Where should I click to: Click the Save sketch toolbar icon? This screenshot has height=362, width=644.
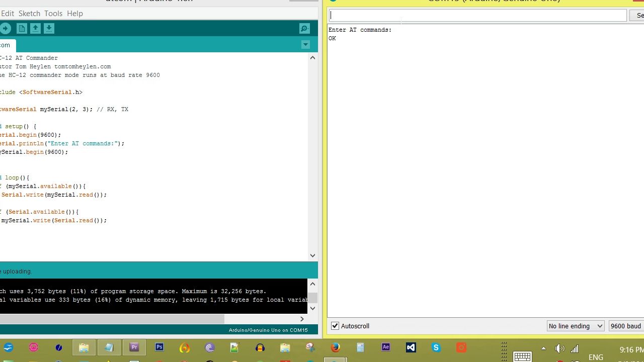click(49, 28)
